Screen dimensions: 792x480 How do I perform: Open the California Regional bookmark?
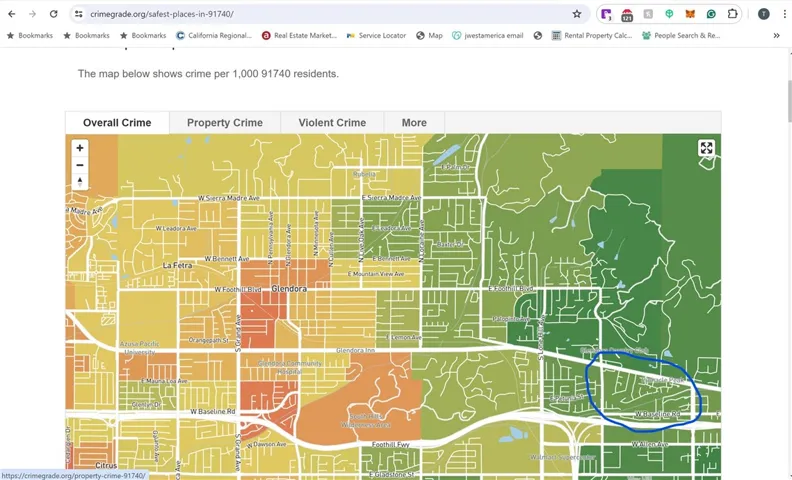click(x=214, y=35)
